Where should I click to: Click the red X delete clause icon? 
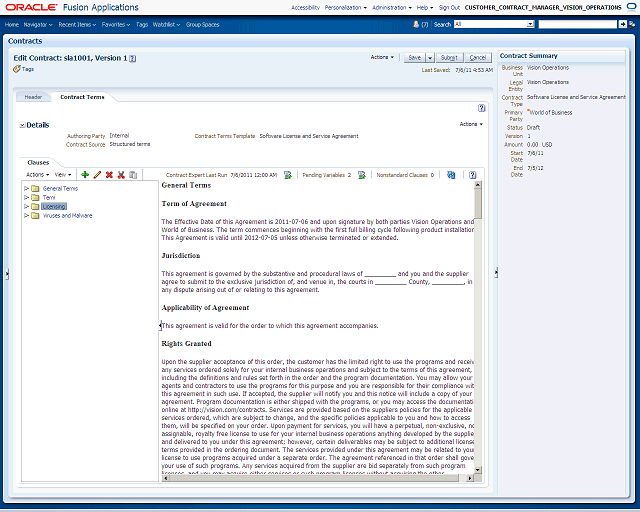[109, 175]
